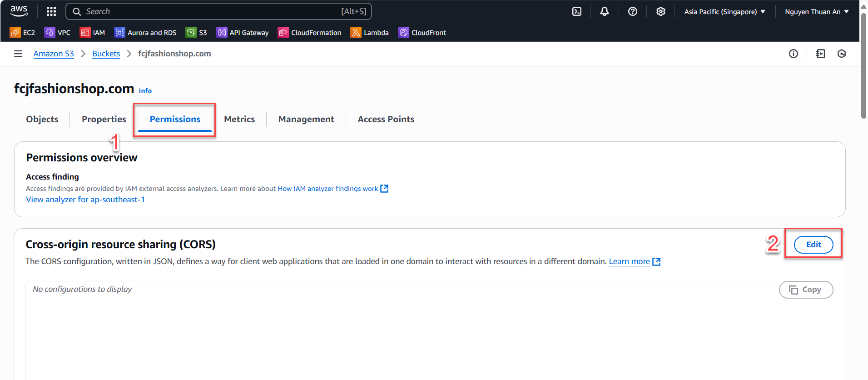
Task: Switch to the Access Points tab
Action: coord(386,119)
